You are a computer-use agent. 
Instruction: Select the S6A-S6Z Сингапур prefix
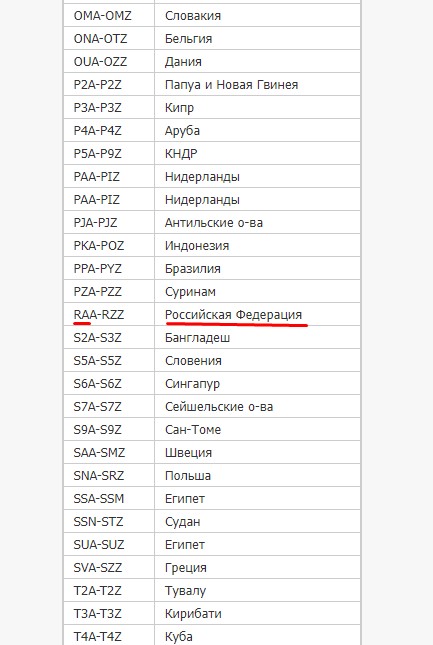click(97, 384)
